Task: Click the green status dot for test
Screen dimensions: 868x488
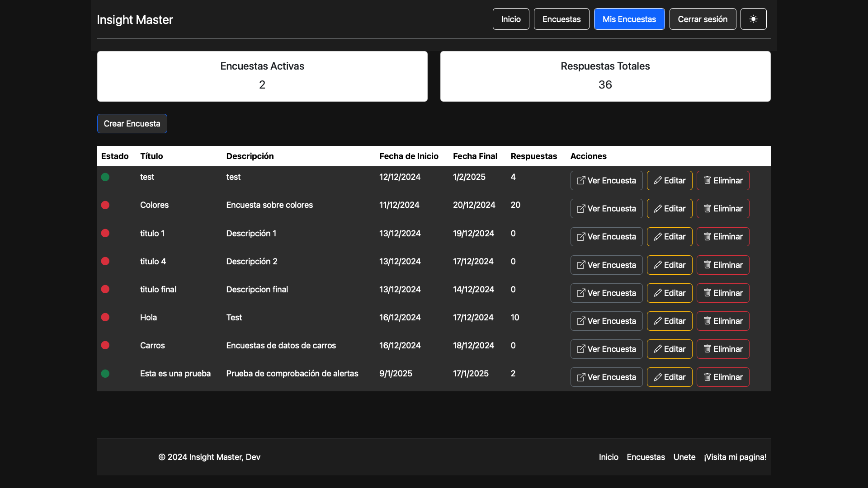Action: pyautogui.click(x=105, y=177)
